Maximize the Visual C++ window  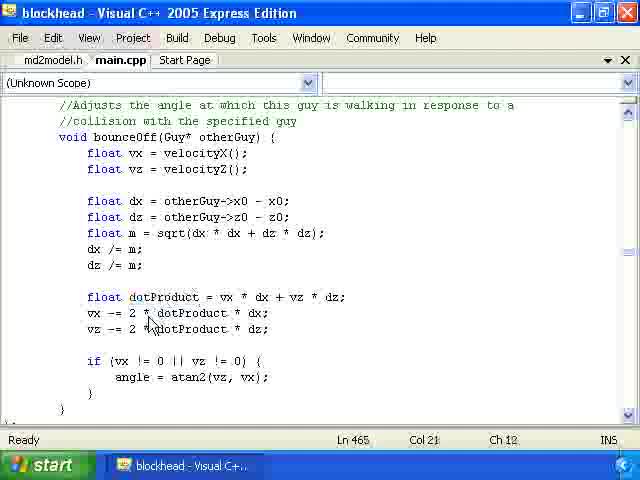click(x=603, y=12)
